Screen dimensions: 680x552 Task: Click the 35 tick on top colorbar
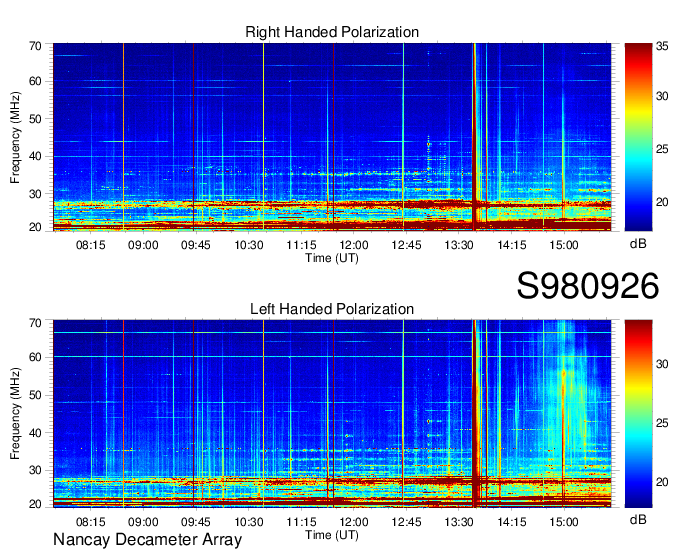click(x=662, y=47)
